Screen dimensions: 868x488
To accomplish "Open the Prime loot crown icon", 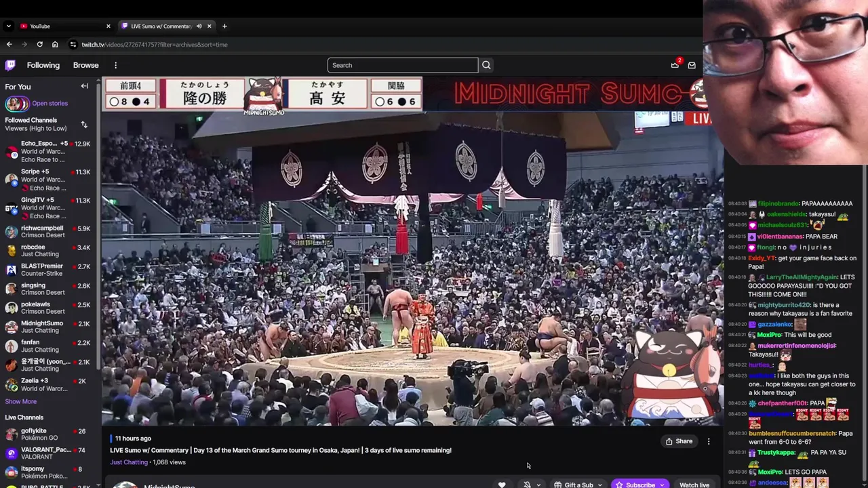I will click(x=675, y=65).
